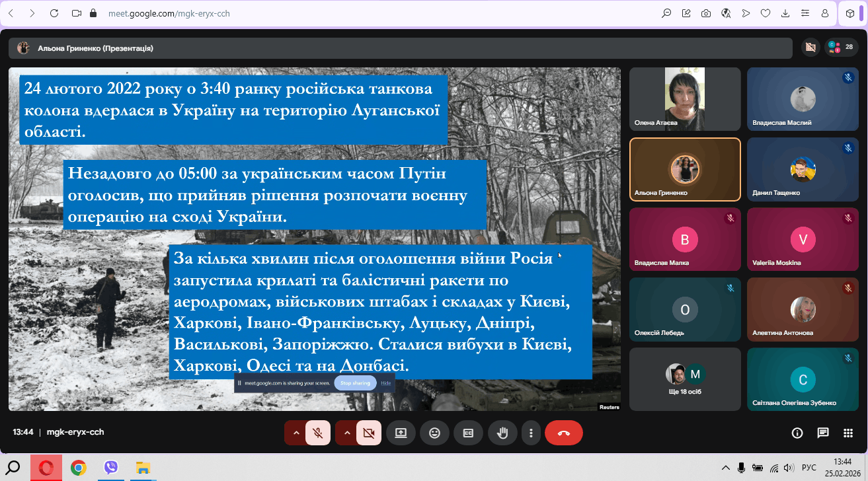This screenshot has height=481, width=868.
Task: Turn on the camera button
Action: pos(369,433)
